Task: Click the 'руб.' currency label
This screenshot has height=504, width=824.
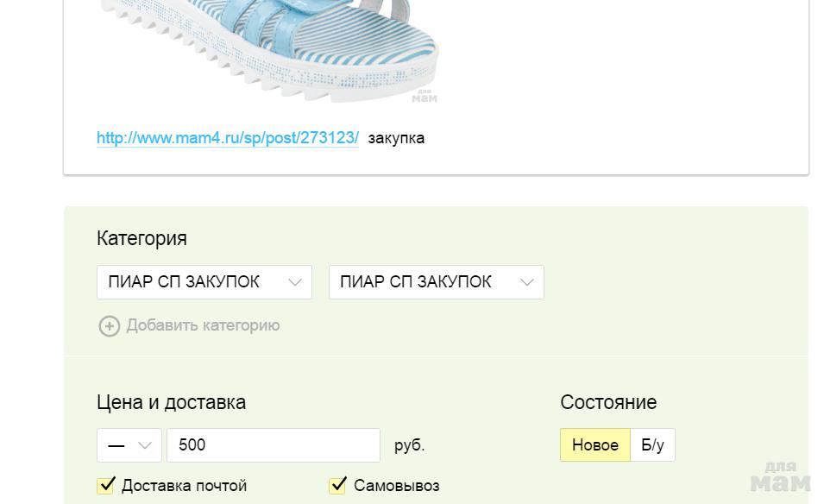Action: tap(409, 445)
